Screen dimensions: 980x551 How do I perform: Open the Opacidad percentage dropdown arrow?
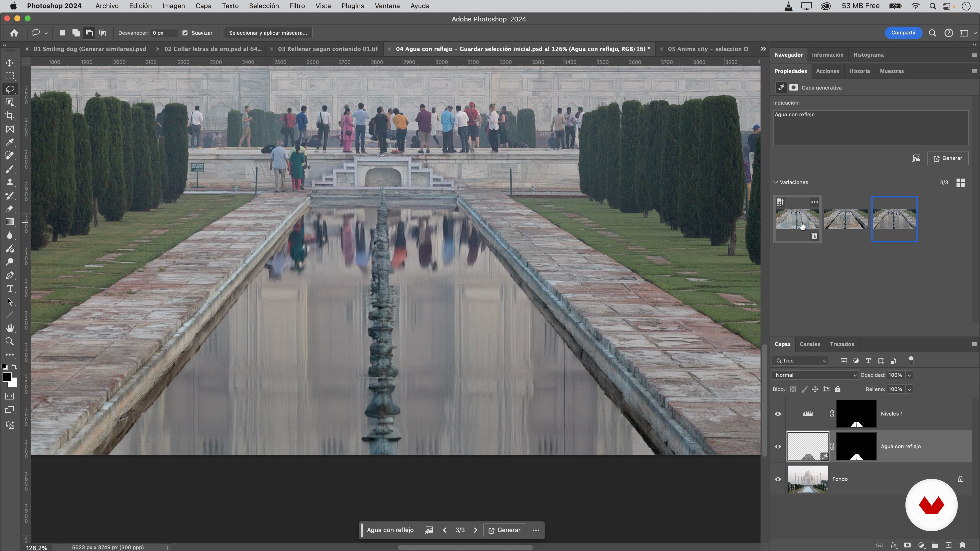click(x=909, y=375)
